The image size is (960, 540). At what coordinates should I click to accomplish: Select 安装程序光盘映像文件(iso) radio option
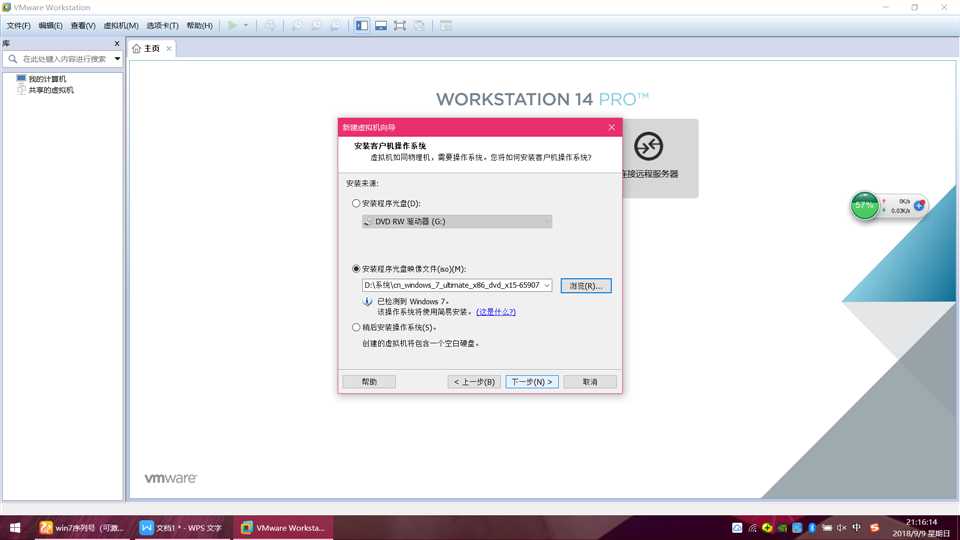356,269
